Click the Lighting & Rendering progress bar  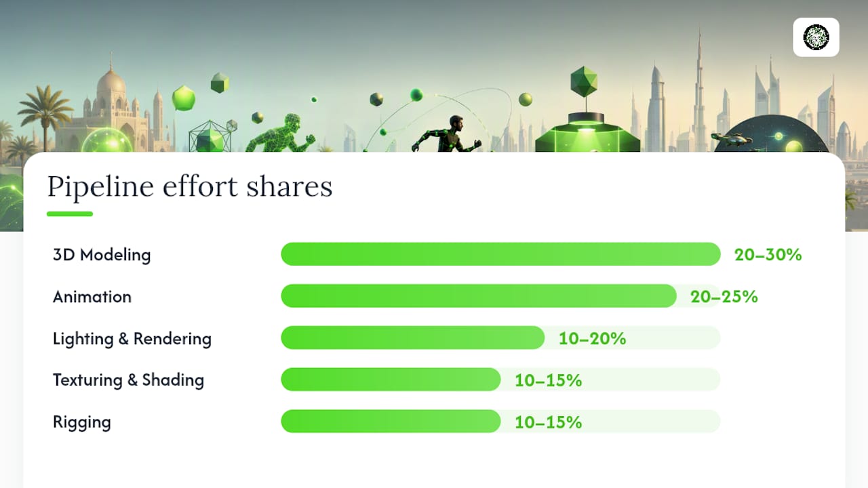click(500, 338)
